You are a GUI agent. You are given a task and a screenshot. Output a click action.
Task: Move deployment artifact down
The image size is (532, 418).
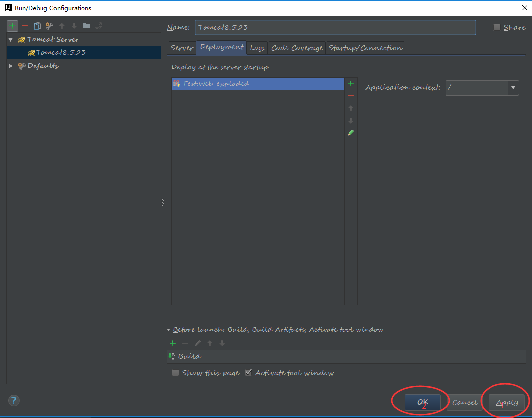351,121
